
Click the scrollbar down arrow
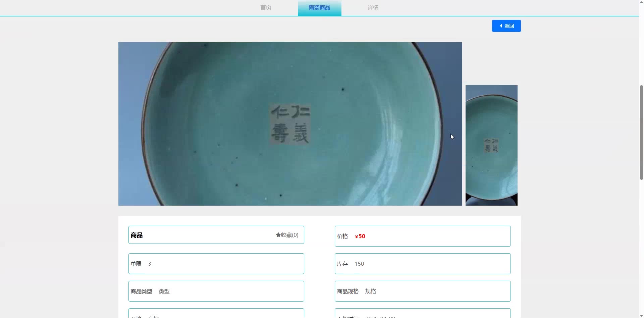coord(641,316)
